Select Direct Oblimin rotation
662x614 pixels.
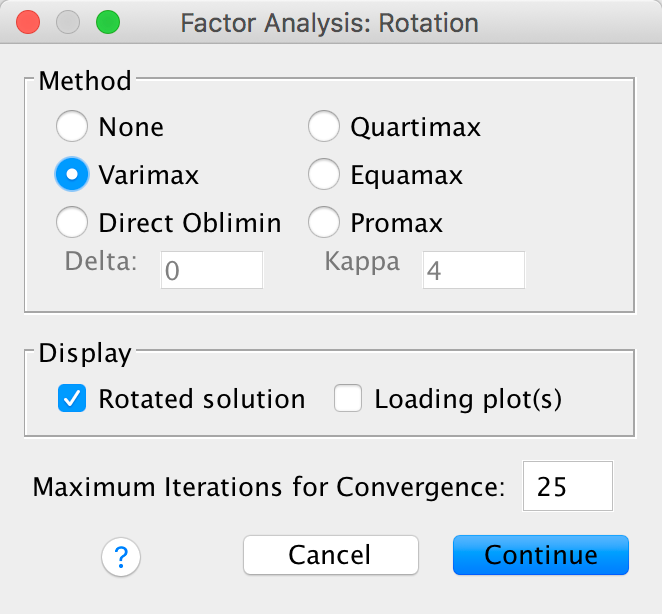coord(71,222)
